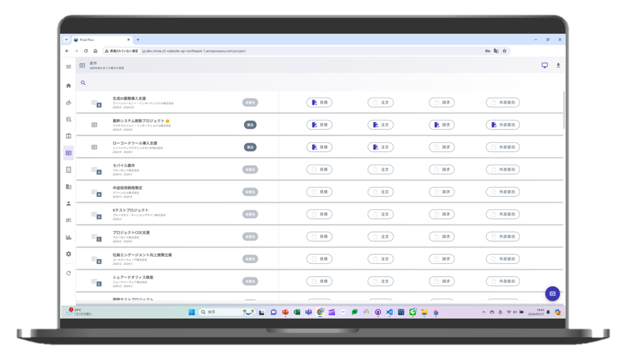The width and height of the screenshot is (634, 364).
Task: Open 注文 for 基幹システム刷新プロジェクト
Action: pyautogui.click(x=381, y=125)
